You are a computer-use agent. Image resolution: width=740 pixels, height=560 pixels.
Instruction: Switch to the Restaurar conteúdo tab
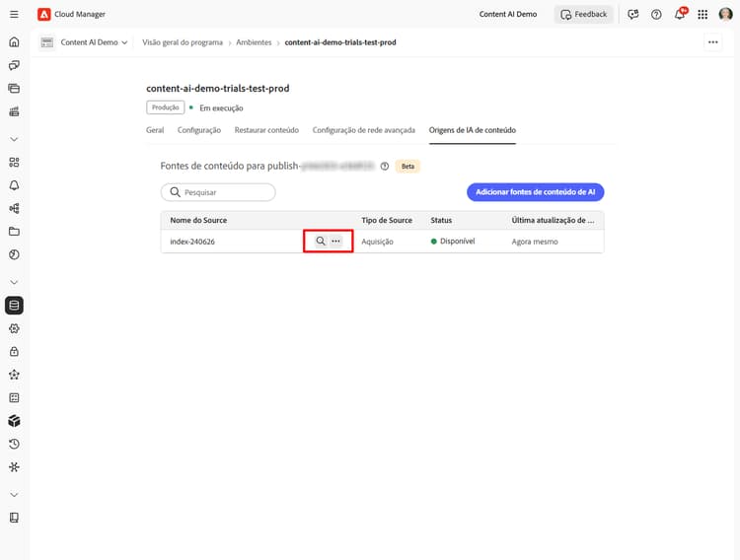click(266, 130)
